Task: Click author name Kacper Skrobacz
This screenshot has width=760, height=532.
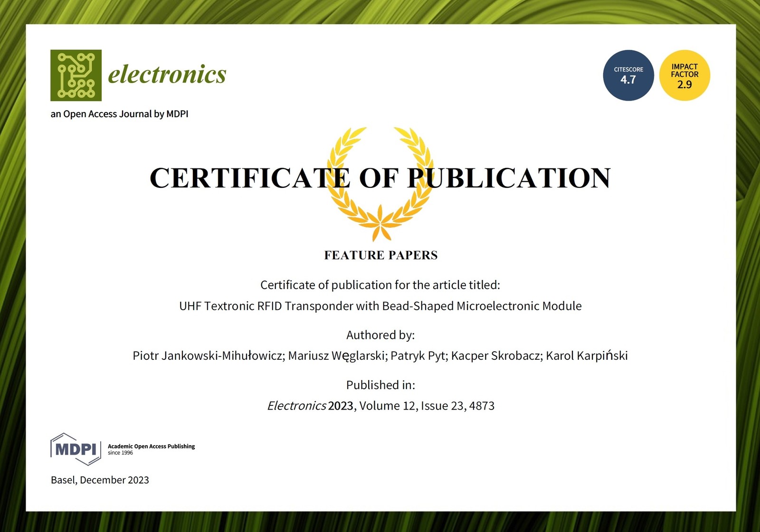Action: 496,356
